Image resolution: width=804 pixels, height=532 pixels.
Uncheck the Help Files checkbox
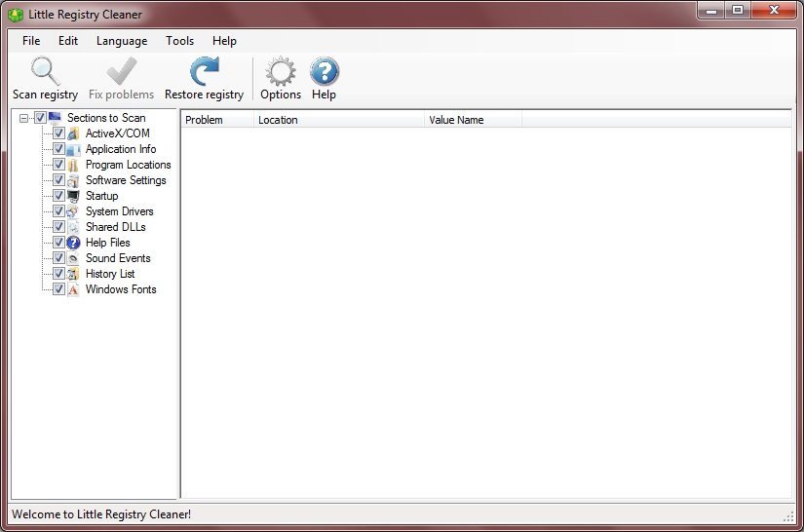[58, 243]
